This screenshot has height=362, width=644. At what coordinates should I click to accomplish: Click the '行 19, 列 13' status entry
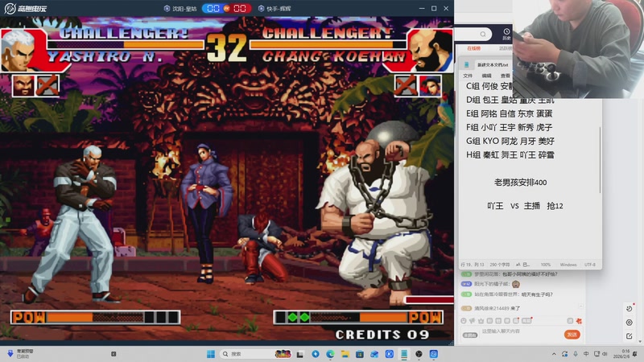pyautogui.click(x=473, y=265)
